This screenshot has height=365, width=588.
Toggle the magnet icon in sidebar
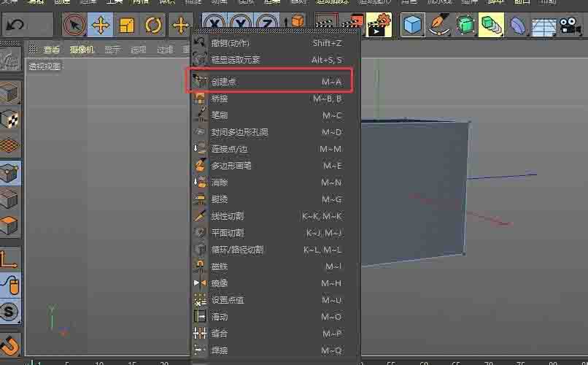pos(10,345)
